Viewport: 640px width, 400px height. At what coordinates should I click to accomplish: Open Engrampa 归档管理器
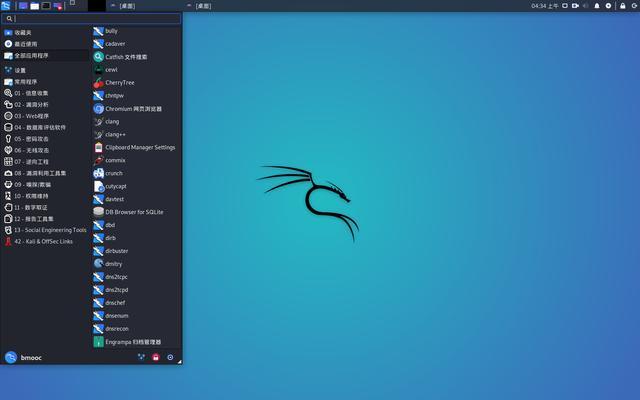133,341
